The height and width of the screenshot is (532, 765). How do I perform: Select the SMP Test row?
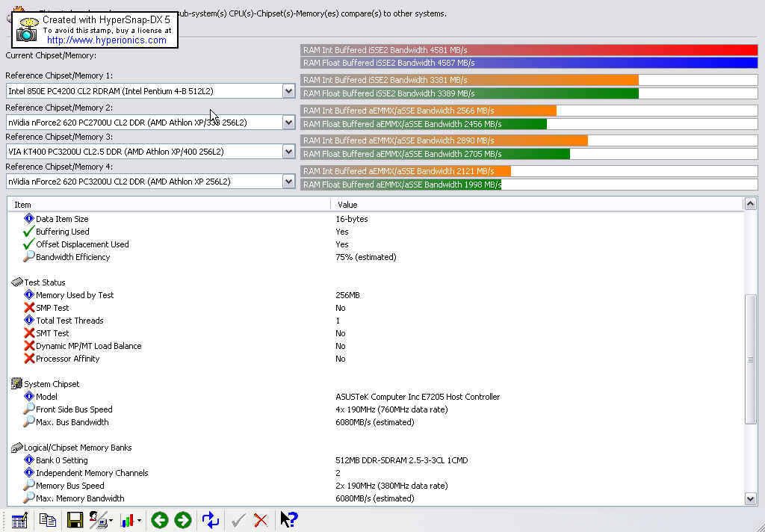coord(376,308)
